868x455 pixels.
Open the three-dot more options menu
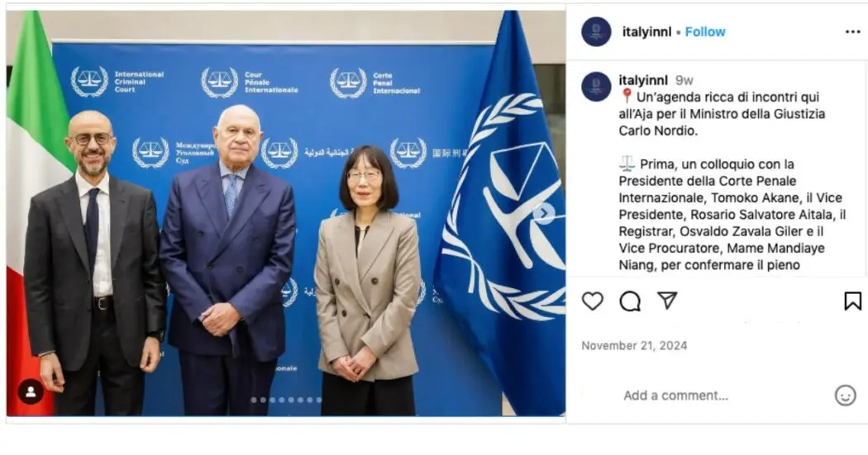coord(852,32)
